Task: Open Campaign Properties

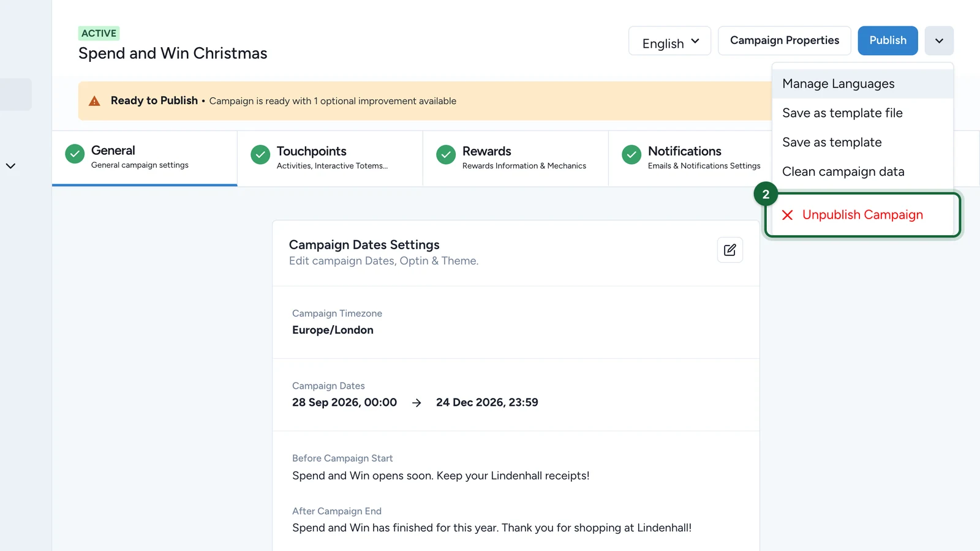Action: pyautogui.click(x=784, y=40)
